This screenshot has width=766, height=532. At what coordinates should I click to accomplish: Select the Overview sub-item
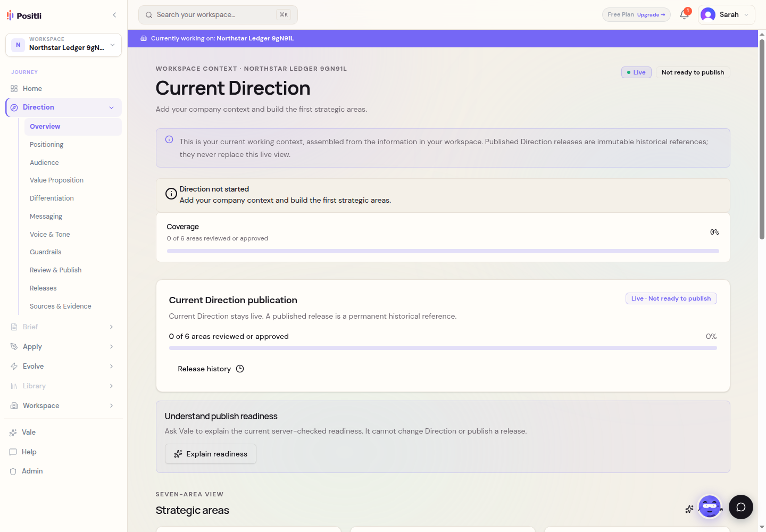(x=73, y=127)
